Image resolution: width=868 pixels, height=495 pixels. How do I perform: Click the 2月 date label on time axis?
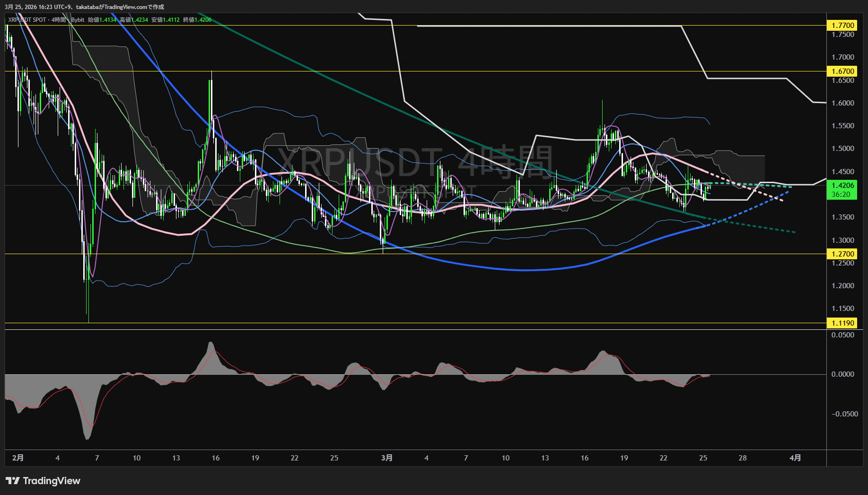click(18, 458)
